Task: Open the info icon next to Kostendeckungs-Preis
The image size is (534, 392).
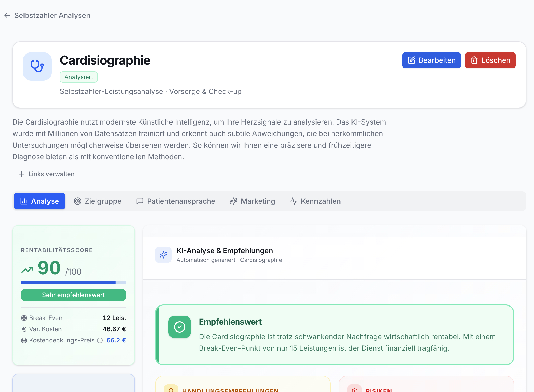Action: [x=100, y=340]
